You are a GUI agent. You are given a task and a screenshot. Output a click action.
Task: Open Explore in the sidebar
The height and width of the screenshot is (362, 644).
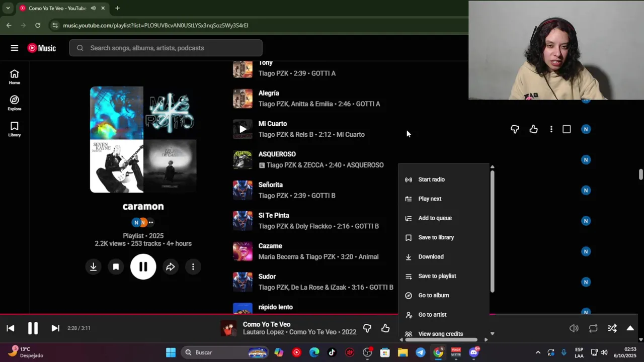pyautogui.click(x=15, y=103)
